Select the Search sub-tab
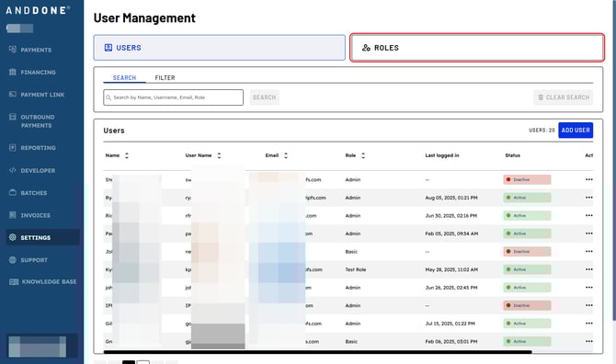 pyautogui.click(x=124, y=78)
